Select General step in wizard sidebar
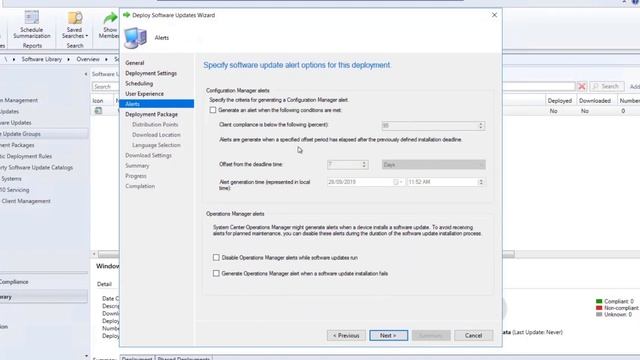This screenshot has height=360, width=640. coord(135,63)
